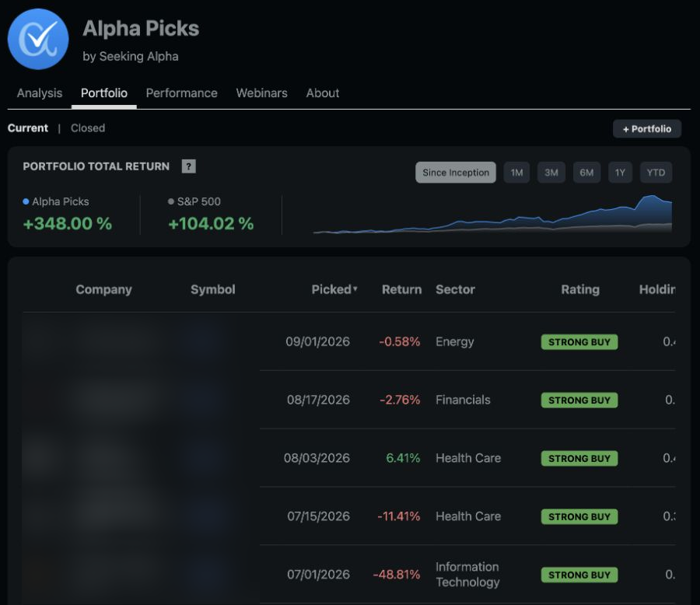
Task: Sort the table by Company column
Action: [x=103, y=289]
